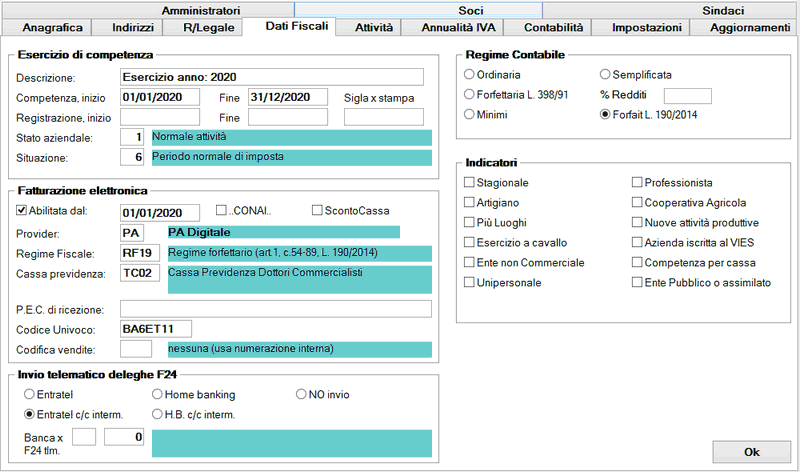
Task: Click the P.E.C. di ricezione field
Action: [275, 308]
